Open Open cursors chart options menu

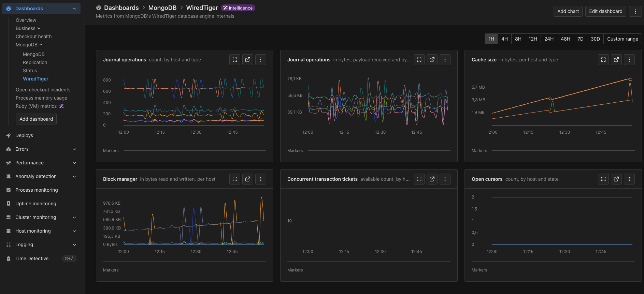(x=629, y=179)
